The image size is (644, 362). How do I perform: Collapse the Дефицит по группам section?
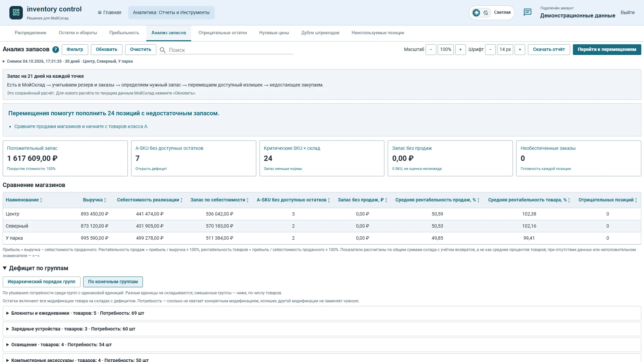[36, 268]
